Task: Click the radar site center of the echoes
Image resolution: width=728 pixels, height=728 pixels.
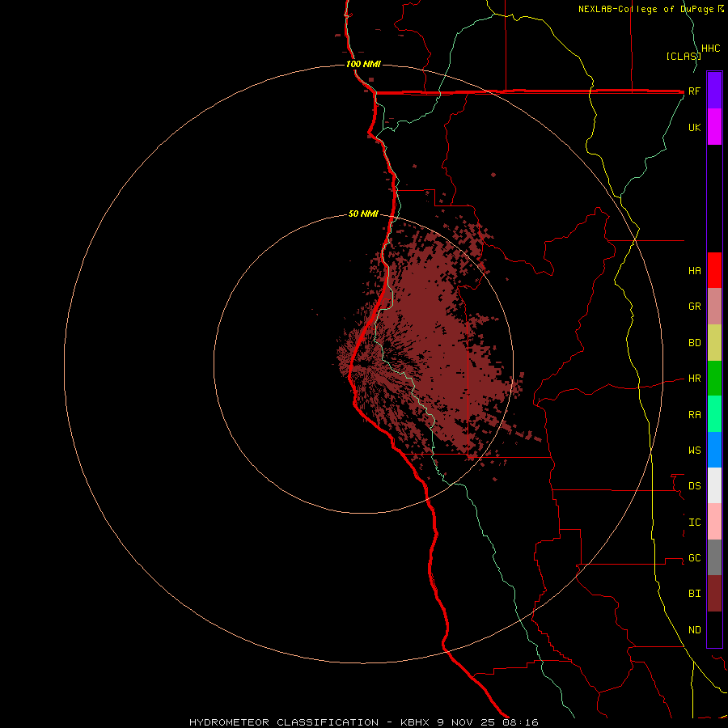Action: (x=363, y=363)
